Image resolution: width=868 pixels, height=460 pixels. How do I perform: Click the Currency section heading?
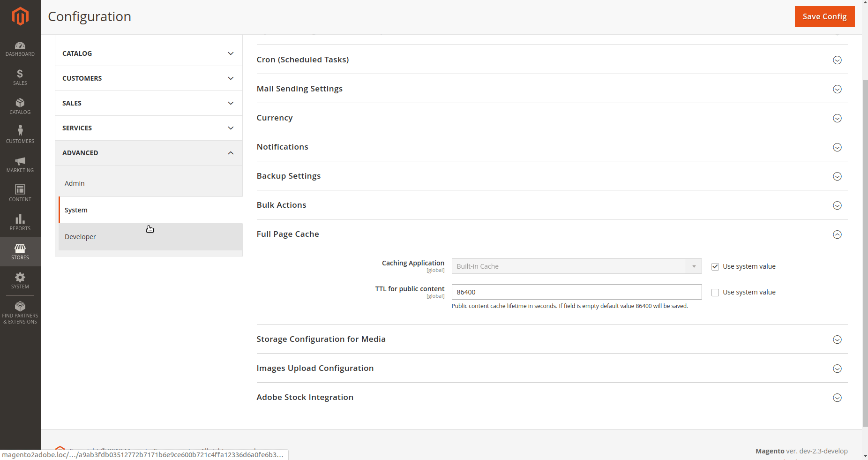click(x=275, y=118)
